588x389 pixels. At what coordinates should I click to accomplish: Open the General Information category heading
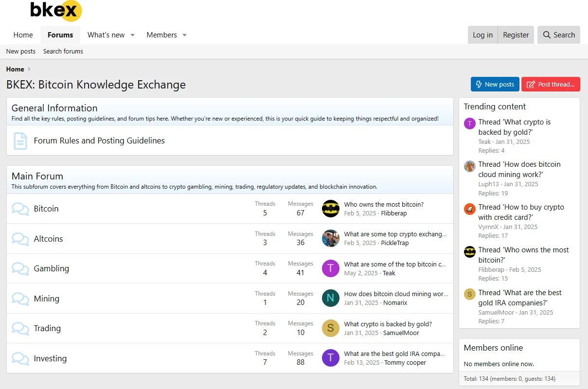(54, 108)
